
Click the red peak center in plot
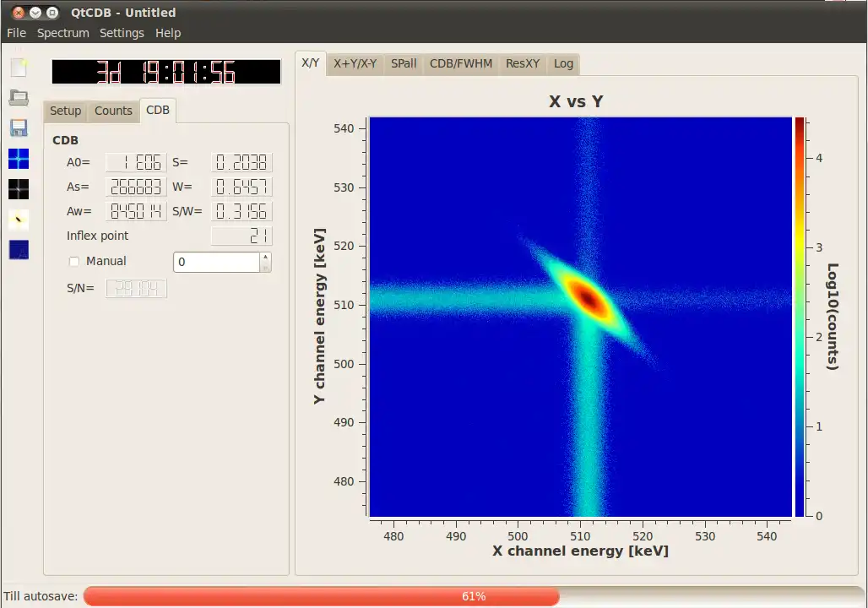pos(588,299)
